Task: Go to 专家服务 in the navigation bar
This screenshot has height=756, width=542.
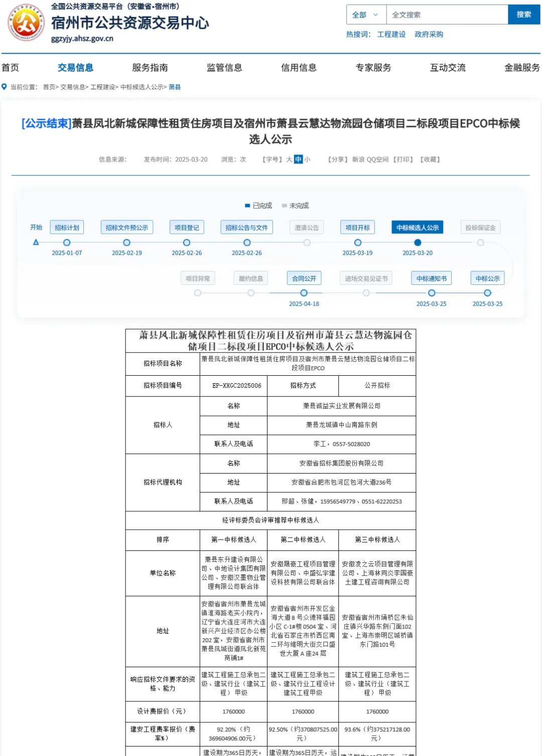Action: click(373, 68)
